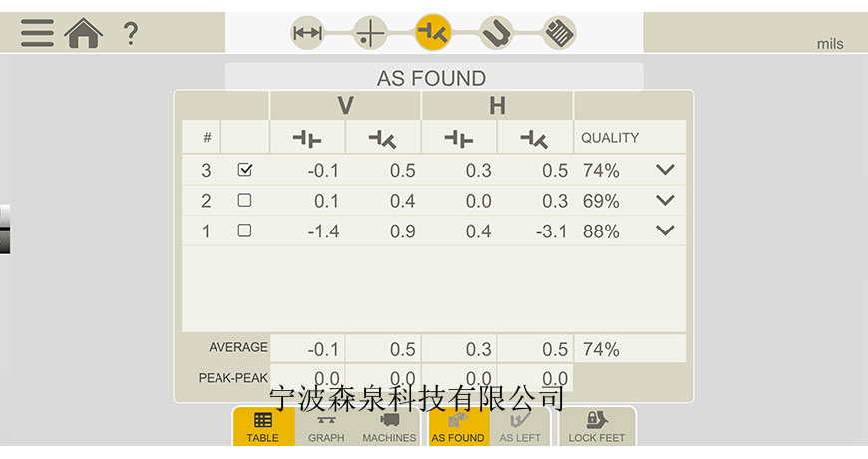The width and height of the screenshot is (868, 459).
Task: Expand details for the 69% quality row
Action: click(665, 201)
